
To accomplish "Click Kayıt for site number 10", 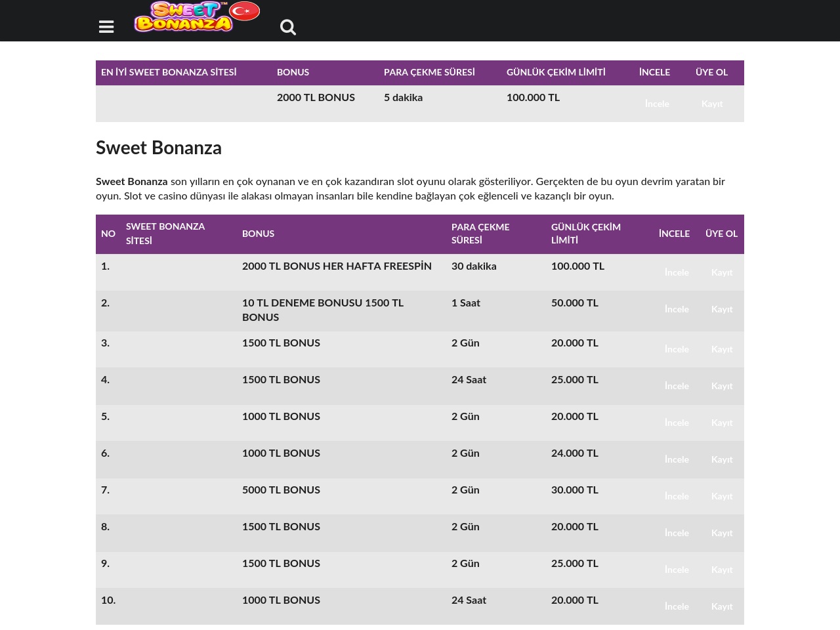I will pyautogui.click(x=722, y=607).
